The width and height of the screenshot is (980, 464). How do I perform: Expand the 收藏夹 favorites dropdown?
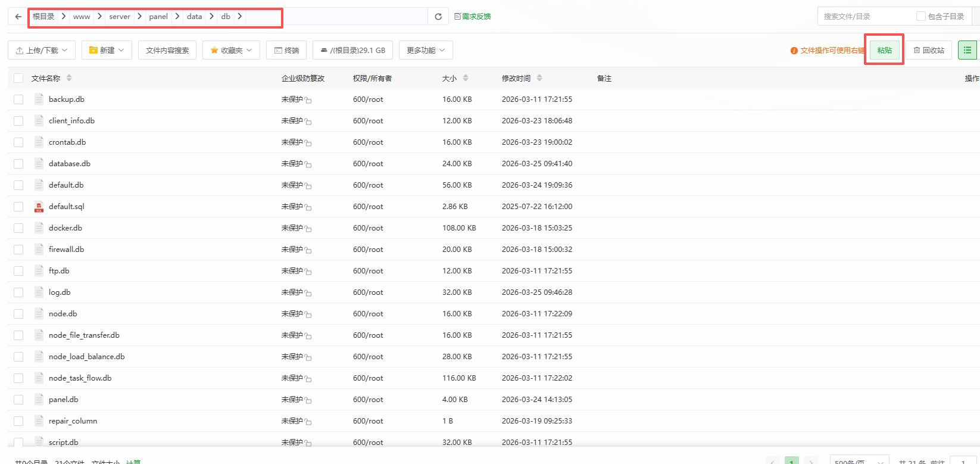231,50
